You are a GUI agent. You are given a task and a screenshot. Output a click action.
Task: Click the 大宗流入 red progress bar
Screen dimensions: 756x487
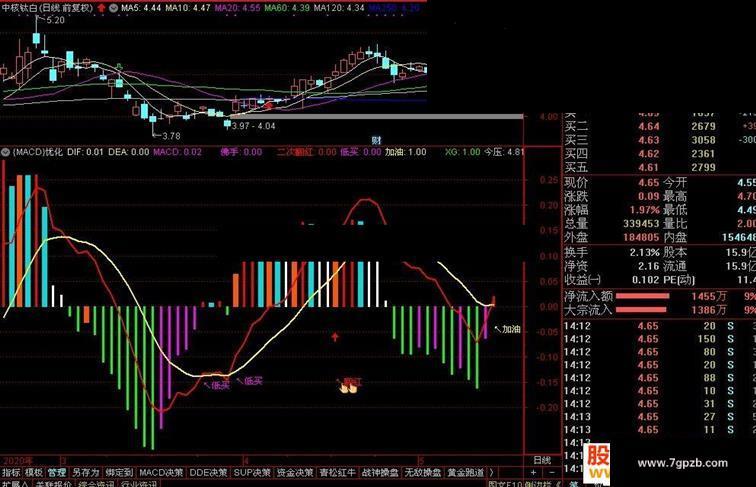point(641,310)
